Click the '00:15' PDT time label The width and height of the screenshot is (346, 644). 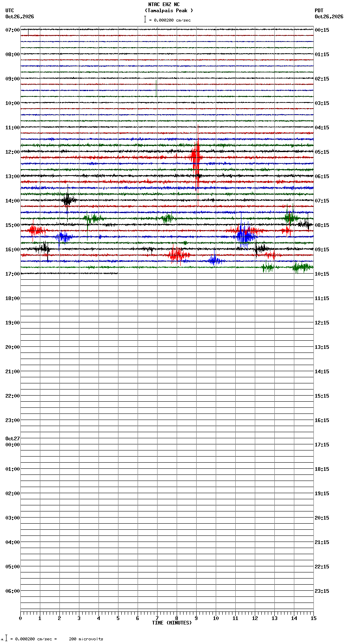[x=322, y=30]
